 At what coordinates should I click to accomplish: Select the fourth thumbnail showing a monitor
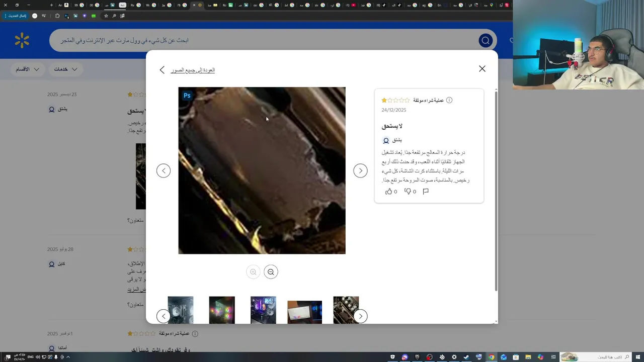pos(304,312)
